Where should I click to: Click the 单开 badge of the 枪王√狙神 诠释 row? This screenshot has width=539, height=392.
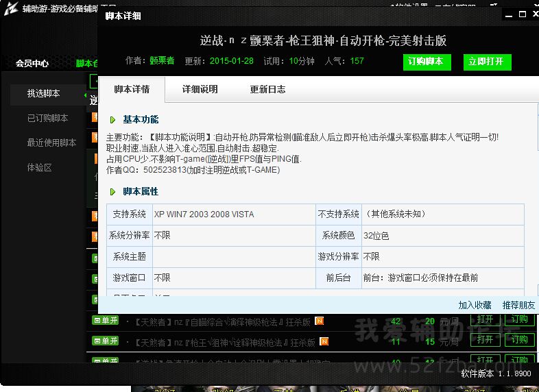click(x=105, y=341)
